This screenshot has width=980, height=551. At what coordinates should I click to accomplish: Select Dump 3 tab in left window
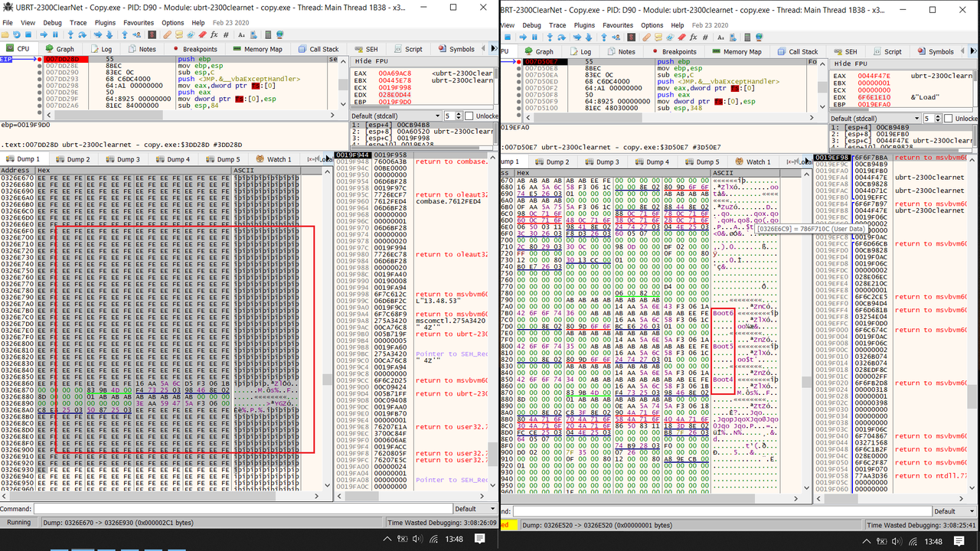tap(122, 159)
